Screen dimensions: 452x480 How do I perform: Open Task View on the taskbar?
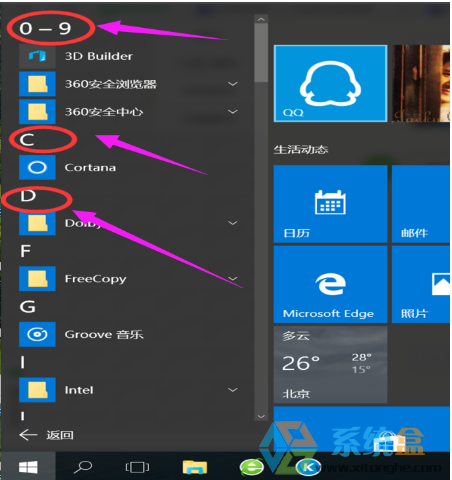tap(137, 467)
